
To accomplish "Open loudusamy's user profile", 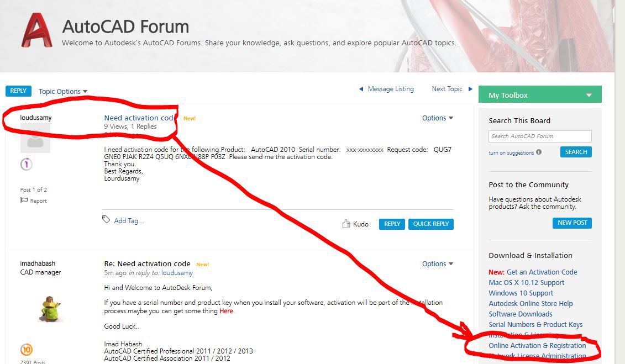I will point(36,118).
